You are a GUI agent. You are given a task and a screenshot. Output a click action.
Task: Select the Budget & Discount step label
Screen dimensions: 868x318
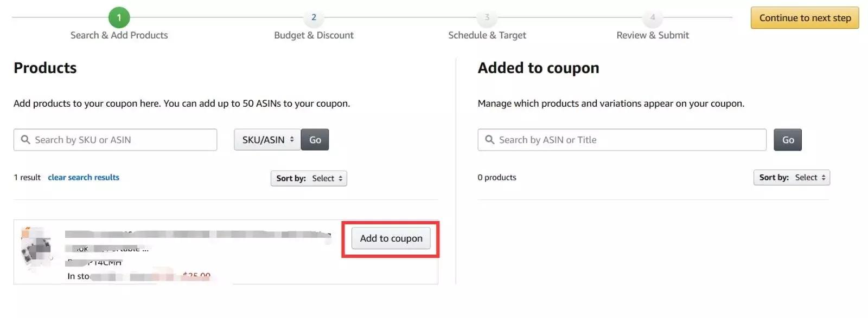(x=314, y=35)
